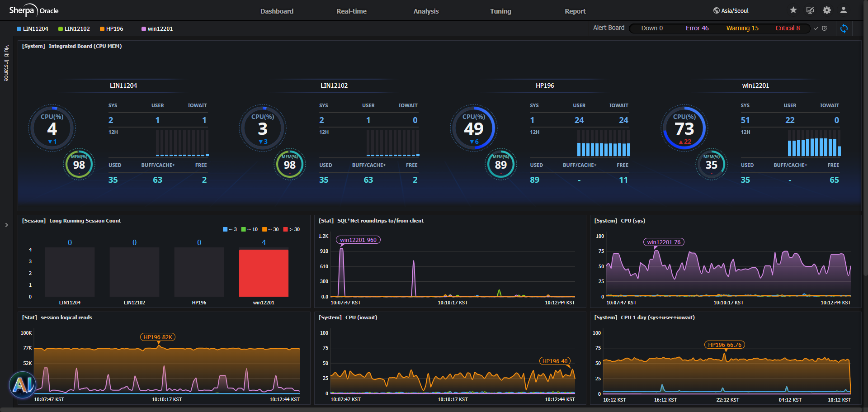Image resolution: width=868 pixels, height=412 pixels.
Task: Click the win12201 76 chart label
Action: coord(664,242)
